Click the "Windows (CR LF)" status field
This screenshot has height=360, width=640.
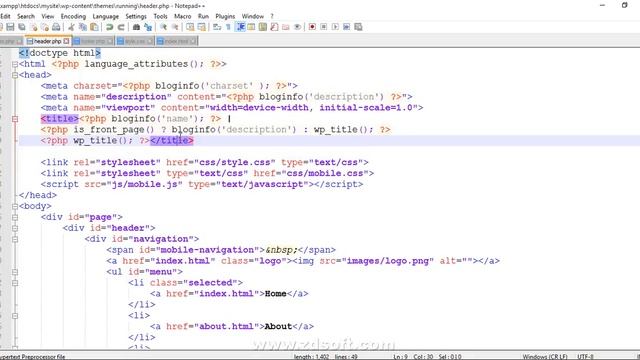coord(545,357)
